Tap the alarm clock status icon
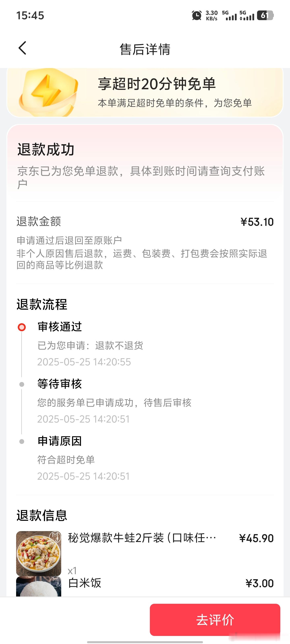The image size is (290, 644). 197,15
